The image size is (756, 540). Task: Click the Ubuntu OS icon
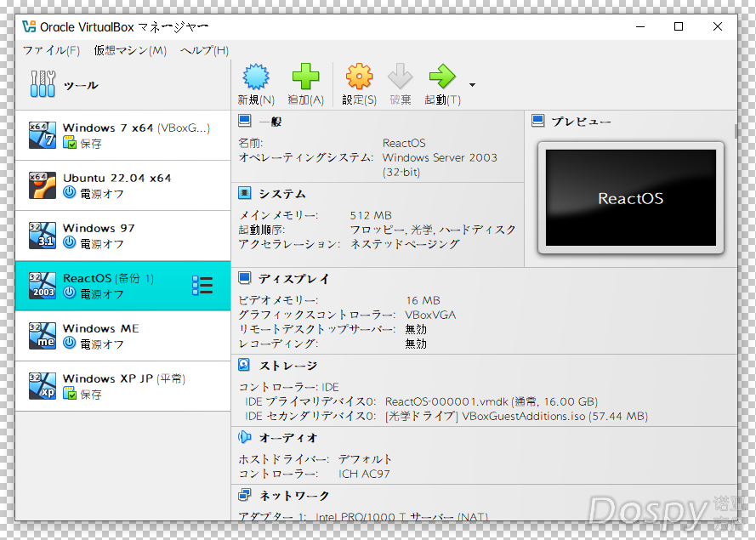(43, 185)
